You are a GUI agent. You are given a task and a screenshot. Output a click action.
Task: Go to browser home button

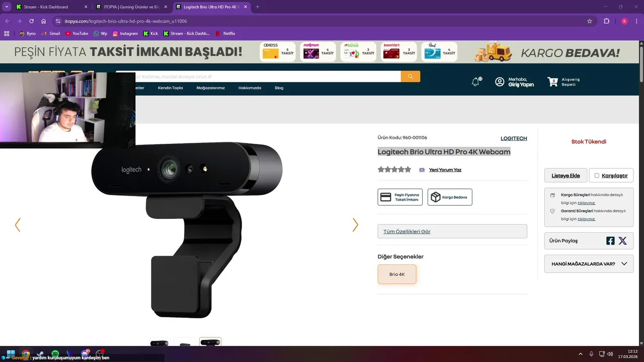44,21
